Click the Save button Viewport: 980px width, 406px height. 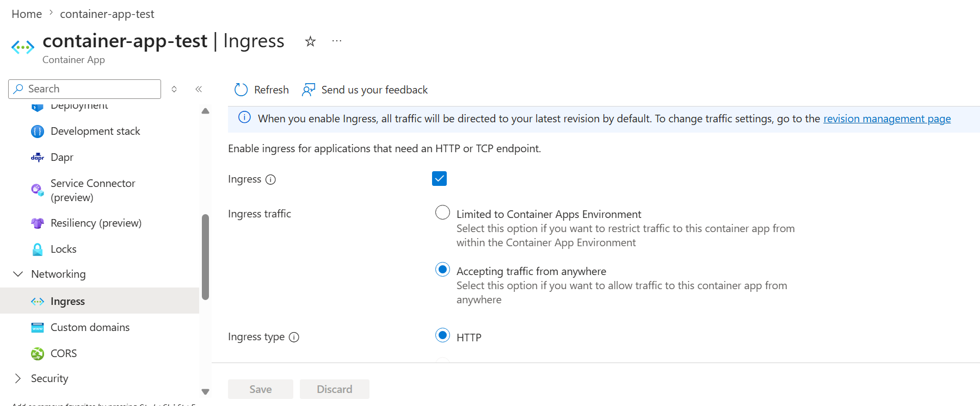pos(261,389)
